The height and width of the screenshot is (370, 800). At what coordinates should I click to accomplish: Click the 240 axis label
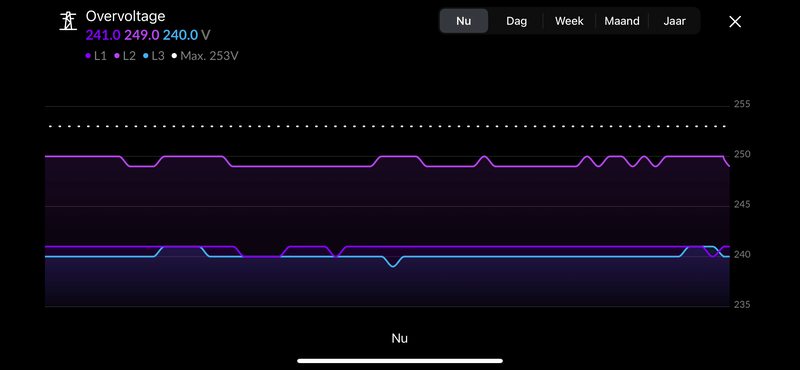[742, 254]
